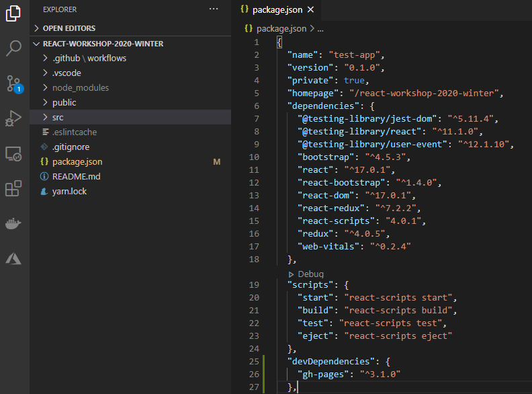
Task: Click the EXPLORER panel title
Action: pos(60,9)
